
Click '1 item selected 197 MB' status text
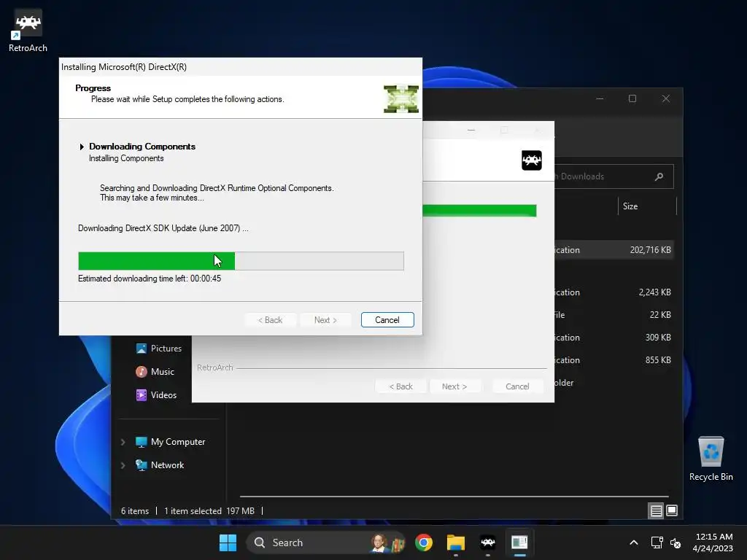[209, 511]
